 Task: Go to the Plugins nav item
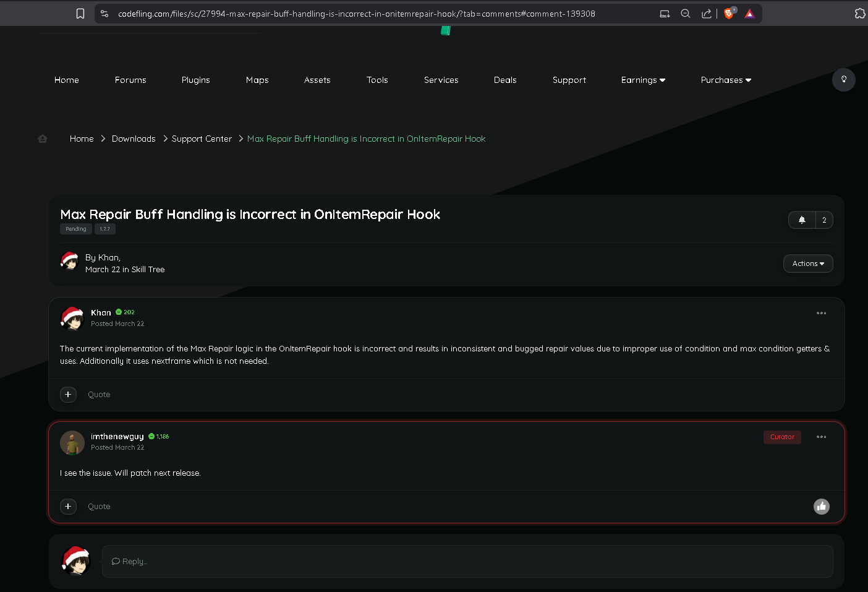coord(196,80)
